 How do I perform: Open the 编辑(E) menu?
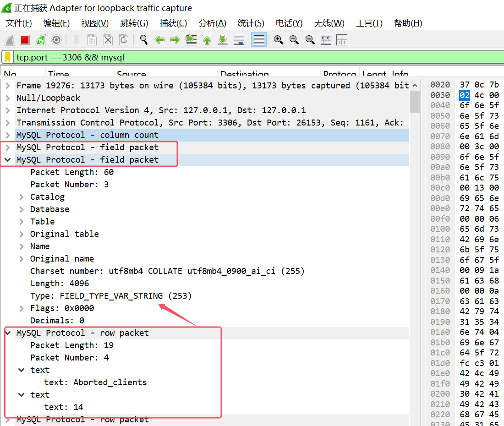(56, 23)
